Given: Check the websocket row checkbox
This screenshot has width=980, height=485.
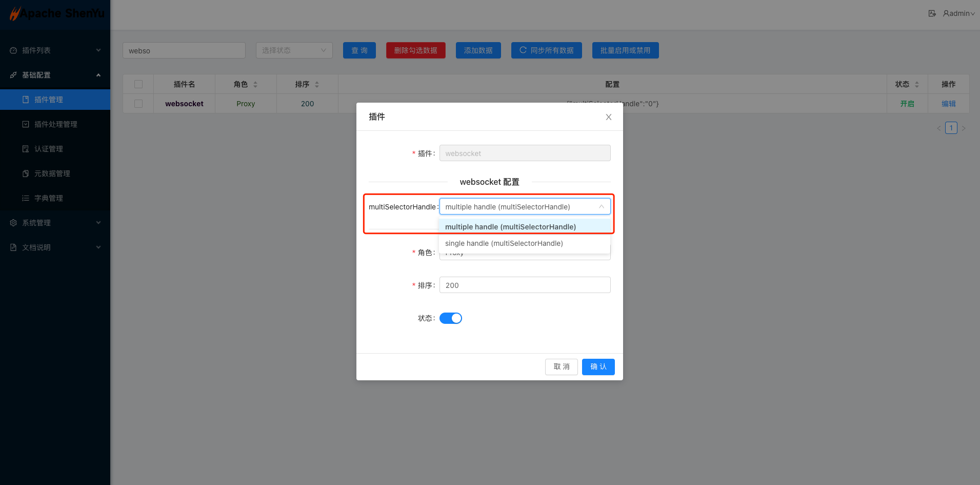Looking at the screenshot, I should [x=138, y=103].
